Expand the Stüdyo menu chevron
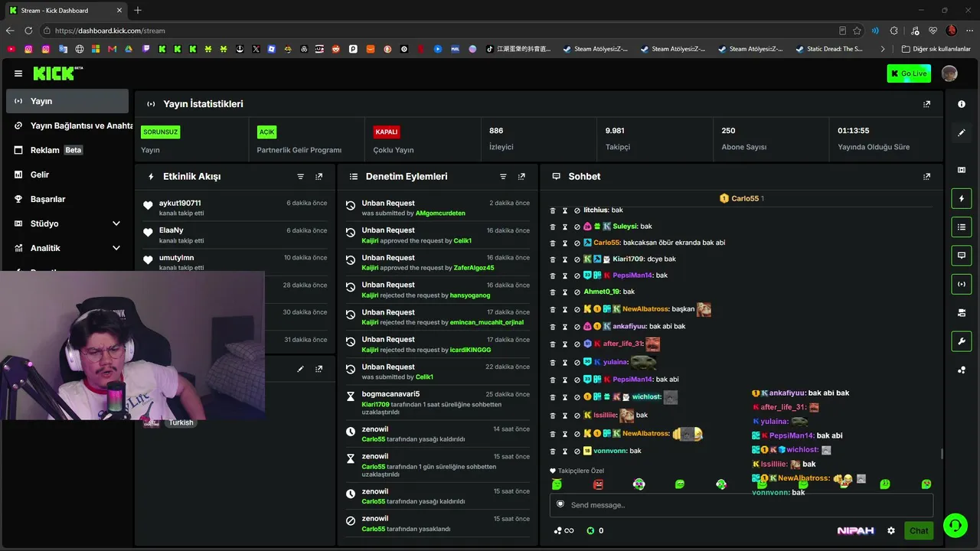 [x=116, y=223]
